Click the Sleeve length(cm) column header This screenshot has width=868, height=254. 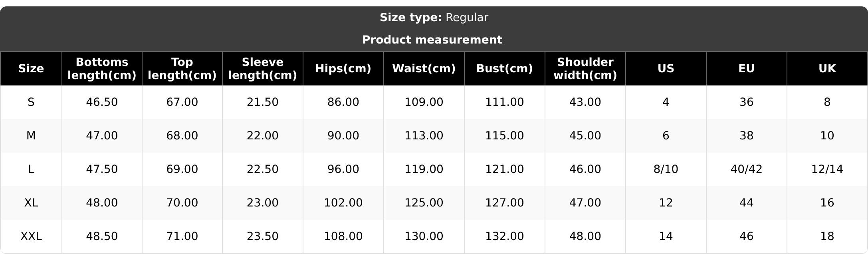coord(262,69)
